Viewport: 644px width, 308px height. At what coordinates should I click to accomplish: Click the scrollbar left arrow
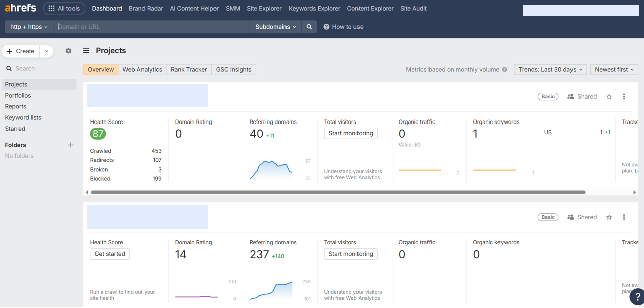(x=87, y=192)
